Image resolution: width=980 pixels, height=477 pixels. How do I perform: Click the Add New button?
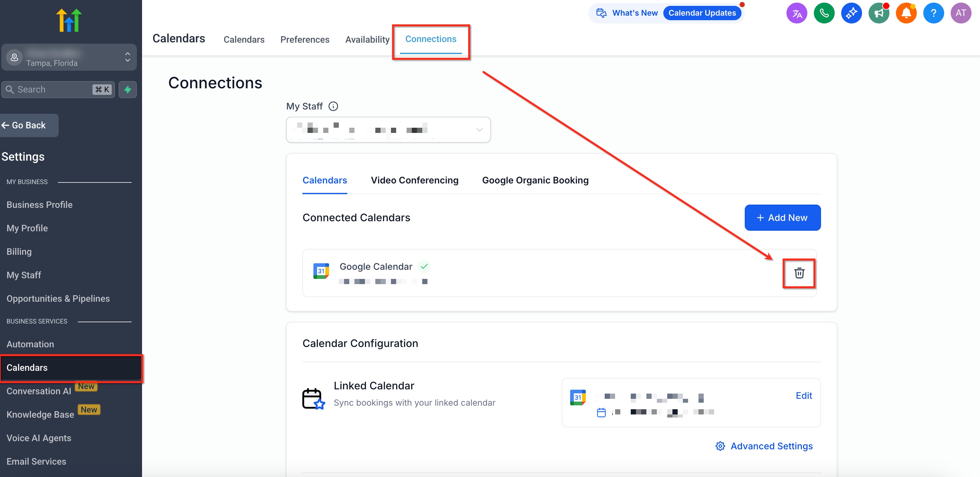tap(782, 218)
